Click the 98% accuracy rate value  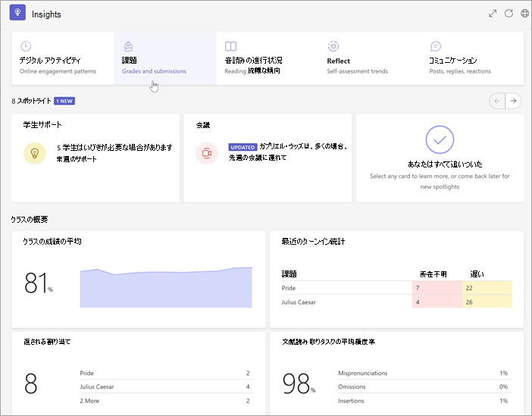click(299, 383)
